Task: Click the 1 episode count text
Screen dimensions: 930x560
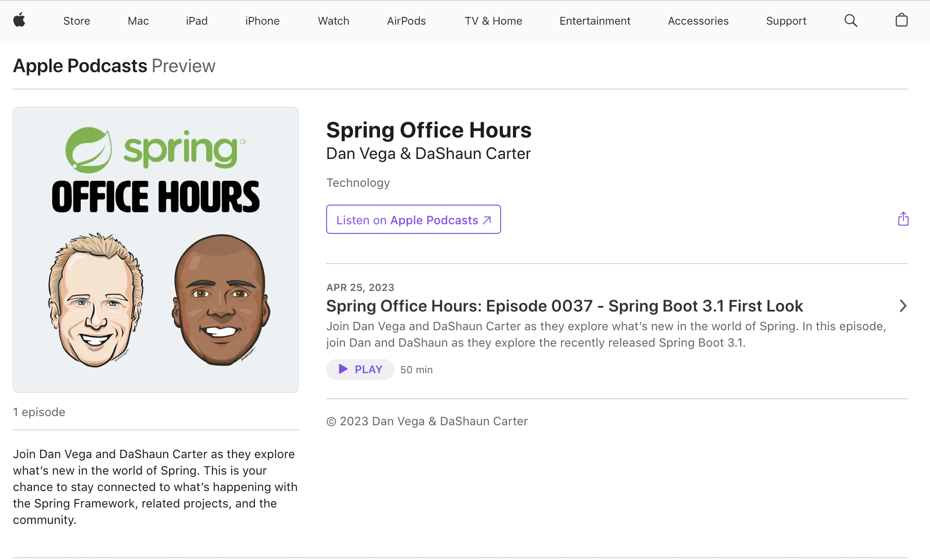Action: pos(39,412)
